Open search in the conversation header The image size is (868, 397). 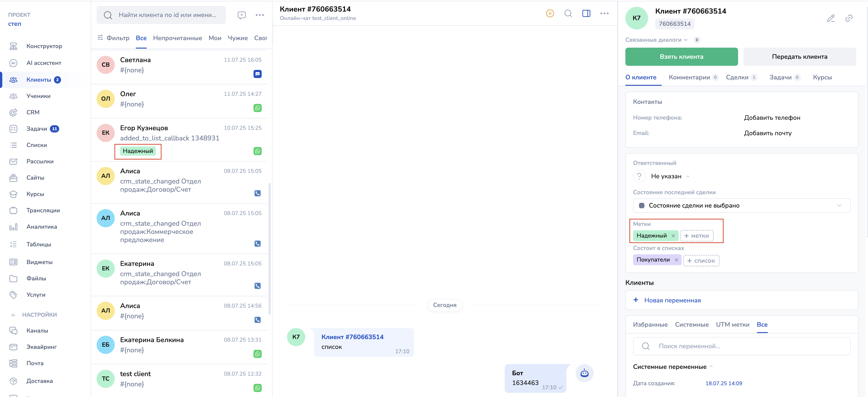click(568, 13)
